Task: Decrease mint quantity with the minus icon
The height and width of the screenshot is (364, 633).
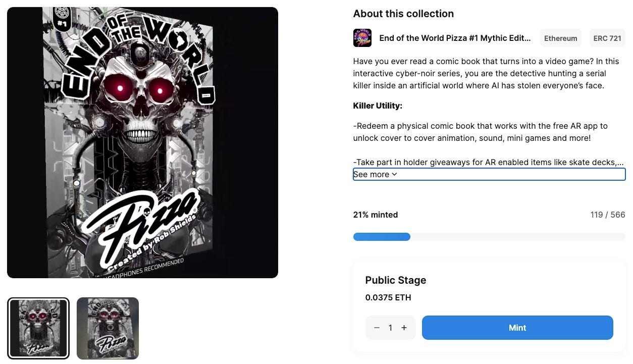Action: point(377,328)
